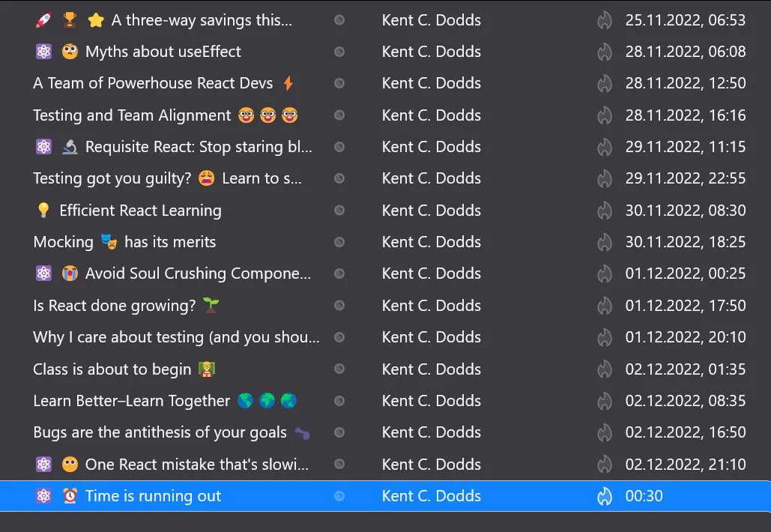Click date '28.11.2022, 06:08'

click(686, 52)
